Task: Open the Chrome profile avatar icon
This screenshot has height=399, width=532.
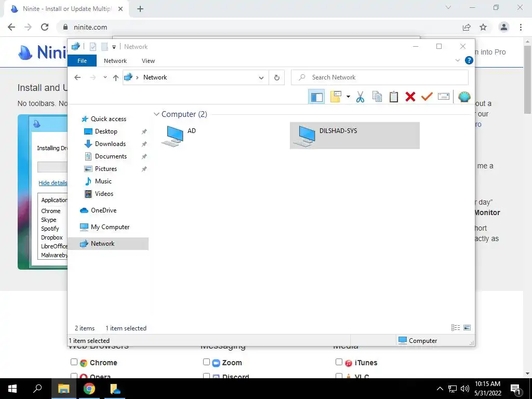Action: coord(504,27)
